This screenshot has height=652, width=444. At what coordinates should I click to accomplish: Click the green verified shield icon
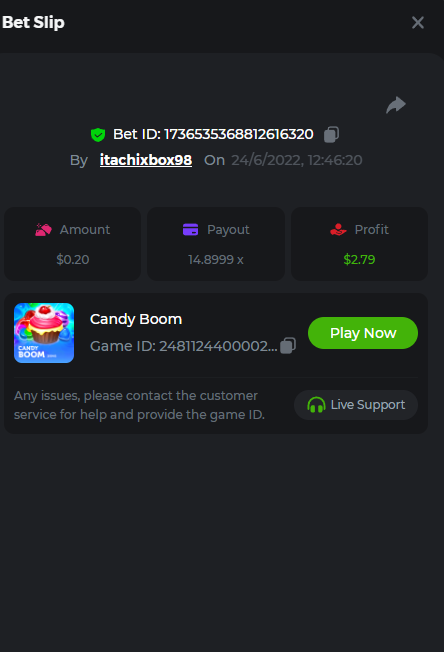(x=98, y=135)
